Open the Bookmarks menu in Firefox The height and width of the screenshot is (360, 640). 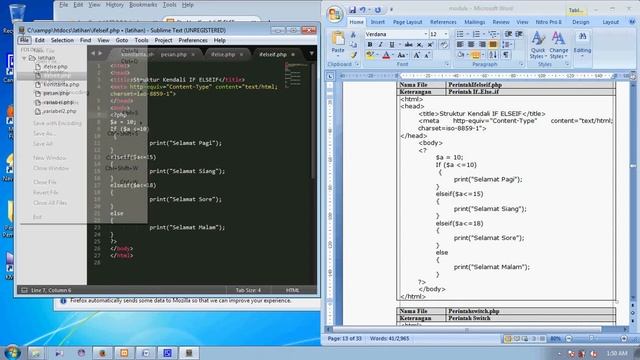tap(143, 5)
